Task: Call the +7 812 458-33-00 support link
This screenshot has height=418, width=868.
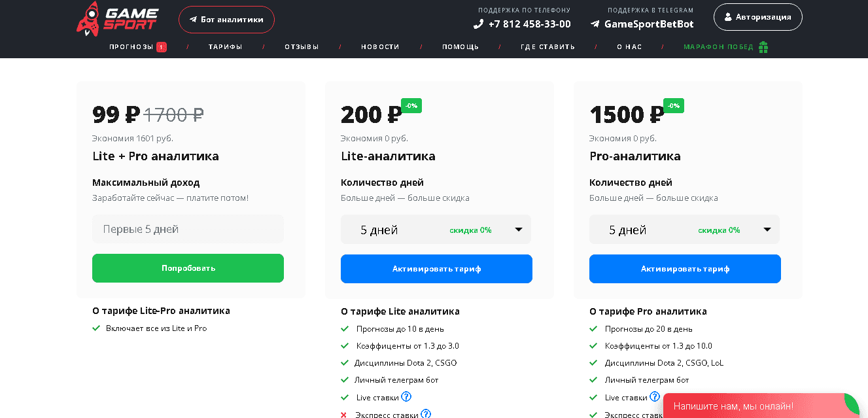Action: (x=529, y=24)
